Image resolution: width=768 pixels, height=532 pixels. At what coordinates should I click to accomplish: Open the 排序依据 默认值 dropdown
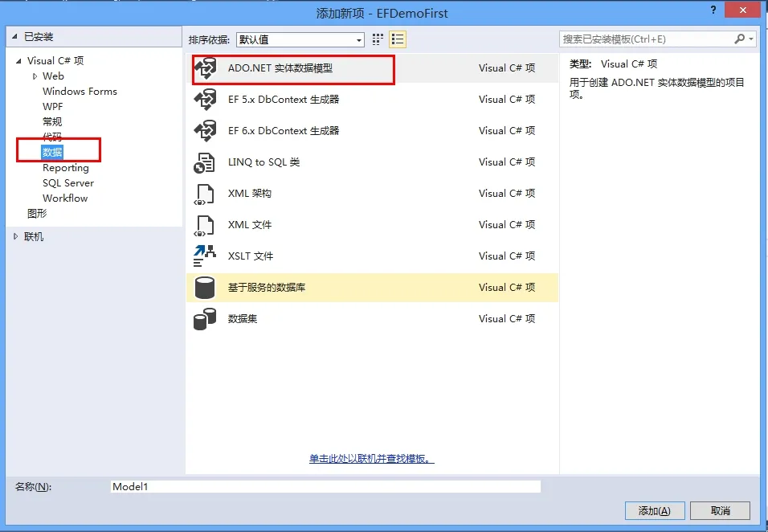tap(300, 39)
